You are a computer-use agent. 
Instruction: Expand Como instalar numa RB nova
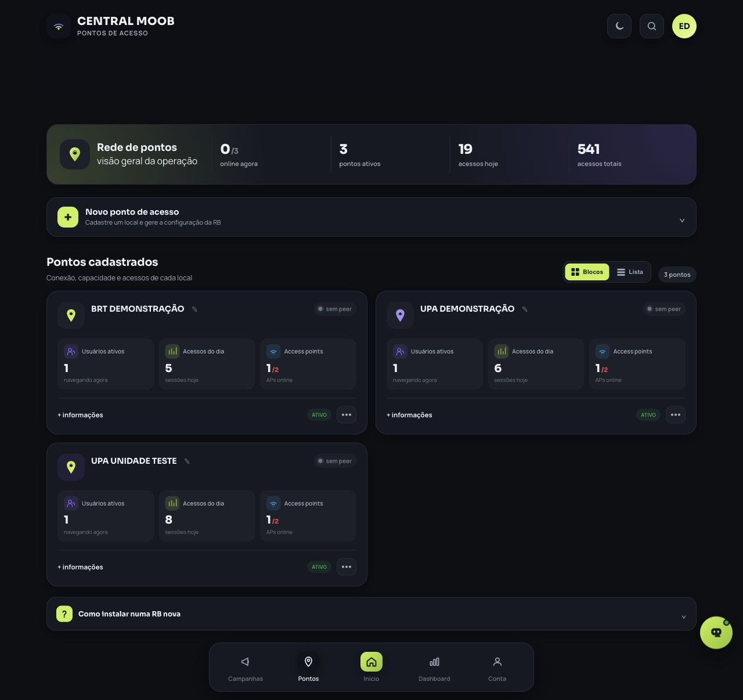click(x=371, y=614)
